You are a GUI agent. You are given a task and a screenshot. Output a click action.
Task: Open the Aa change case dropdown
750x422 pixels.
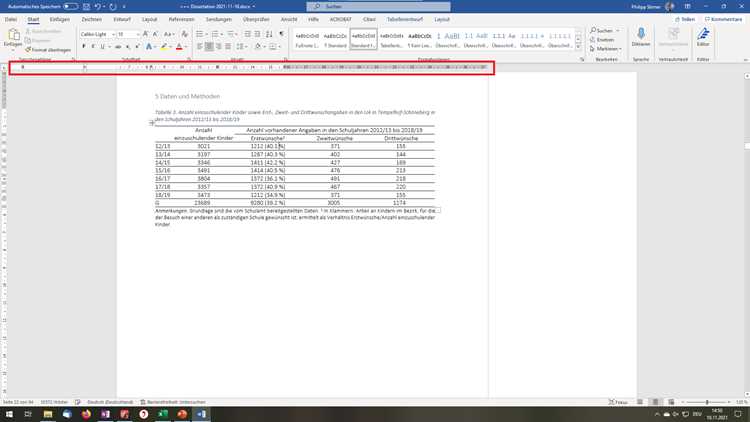(x=169, y=34)
